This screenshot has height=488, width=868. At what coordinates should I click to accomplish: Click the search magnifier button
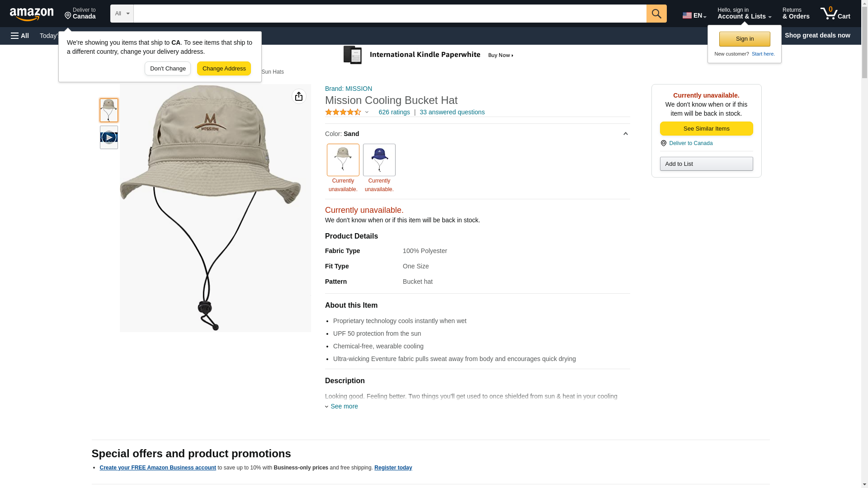coord(656,14)
